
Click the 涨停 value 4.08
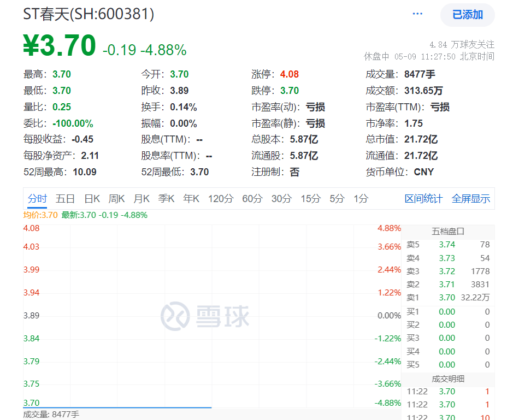(x=289, y=74)
